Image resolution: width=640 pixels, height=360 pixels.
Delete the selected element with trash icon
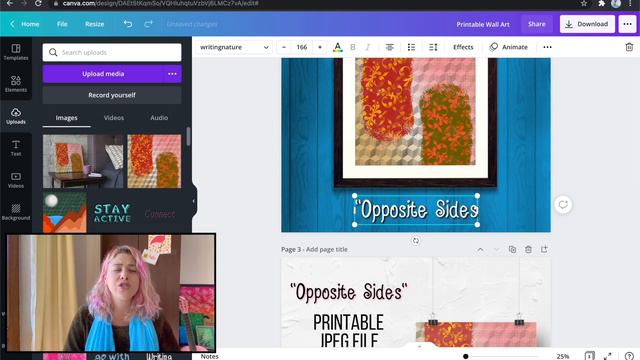[629, 47]
